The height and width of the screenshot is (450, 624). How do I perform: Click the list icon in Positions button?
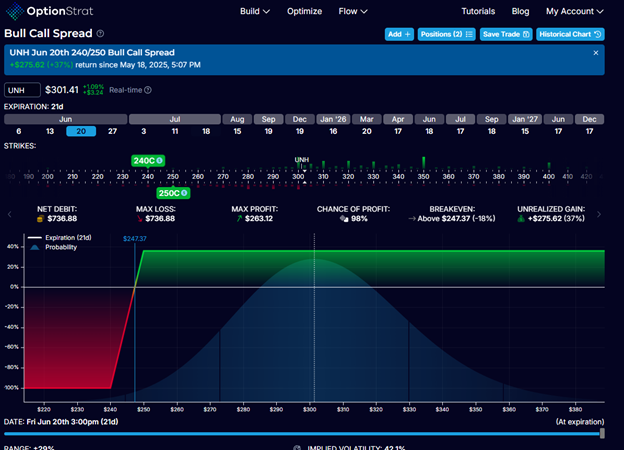[x=469, y=34]
